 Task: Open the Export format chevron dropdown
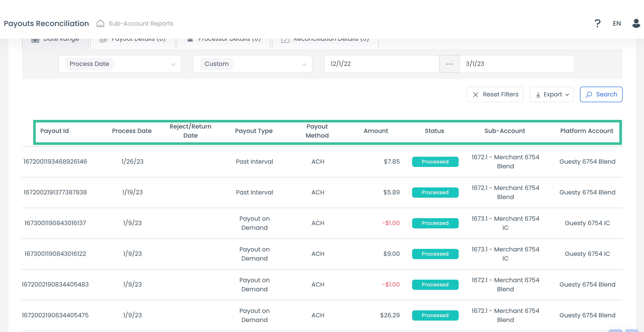click(566, 95)
